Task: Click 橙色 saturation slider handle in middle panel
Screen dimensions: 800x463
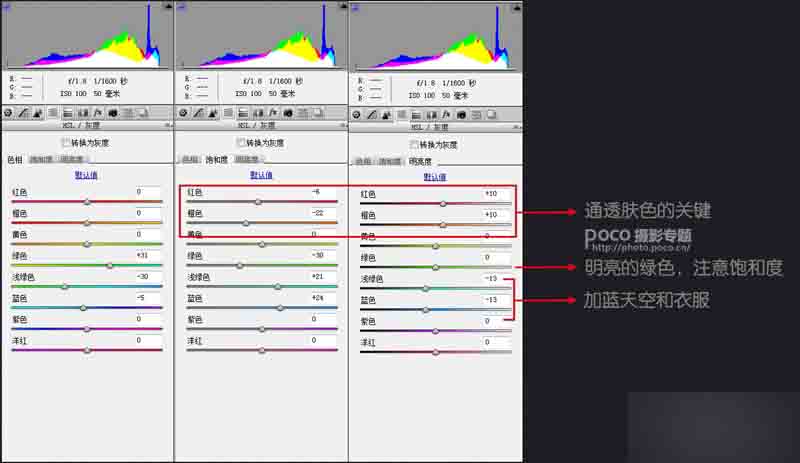Action: point(246,223)
